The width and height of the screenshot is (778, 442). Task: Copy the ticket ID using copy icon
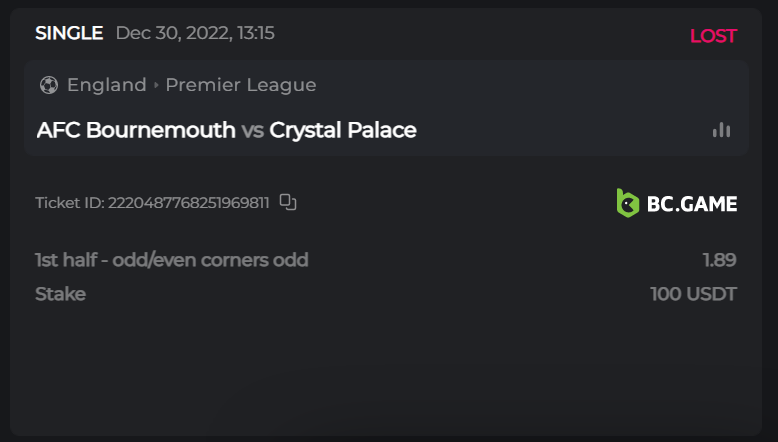pos(288,203)
